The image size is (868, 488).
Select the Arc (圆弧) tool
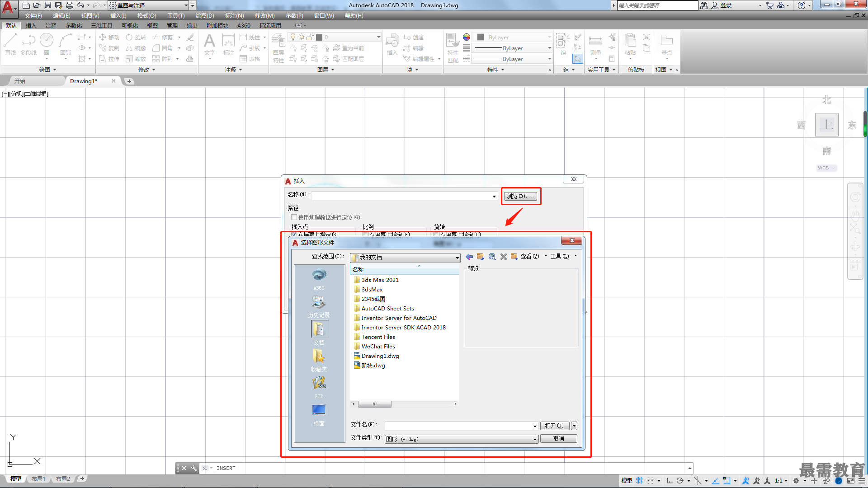click(66, 44)
